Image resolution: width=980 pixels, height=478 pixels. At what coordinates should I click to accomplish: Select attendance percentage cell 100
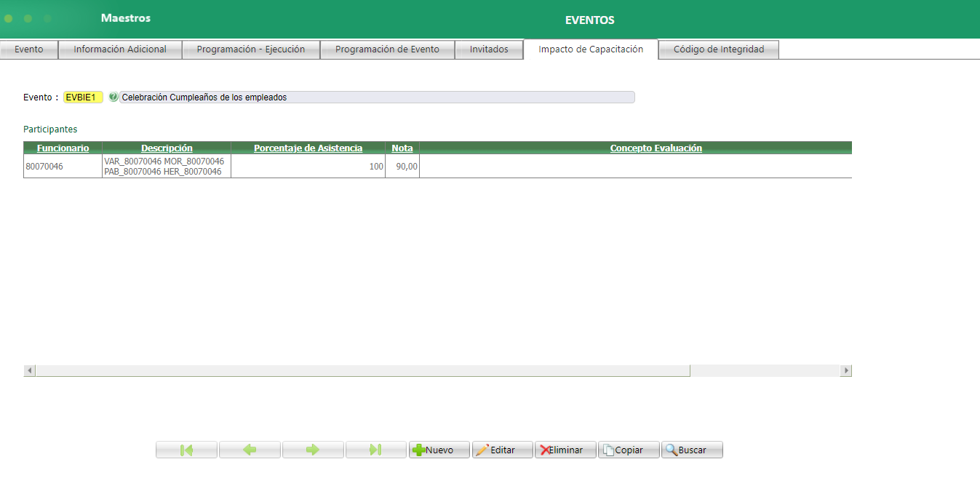pos(308,167)
